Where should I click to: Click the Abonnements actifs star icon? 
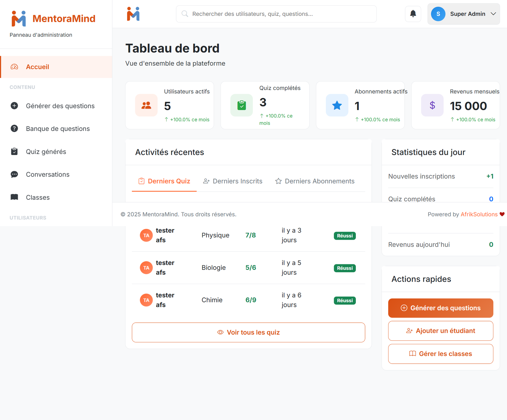click(337, 105)
